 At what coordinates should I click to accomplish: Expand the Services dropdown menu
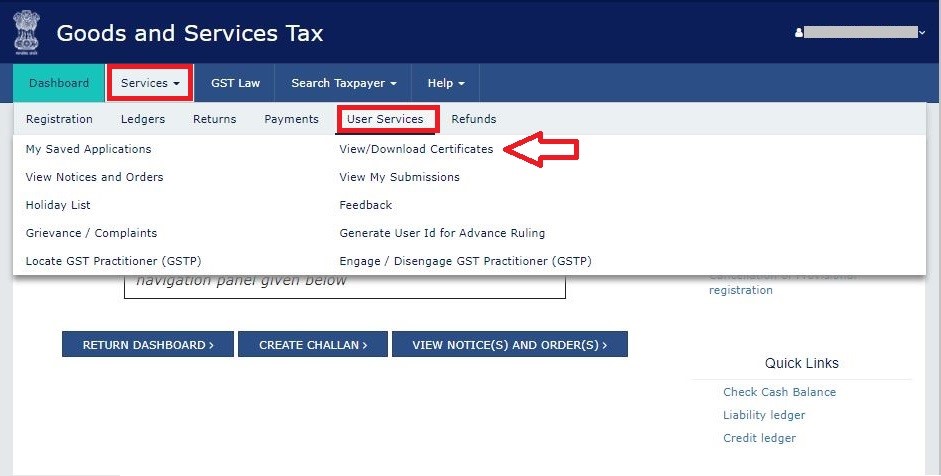coord(150,83)
